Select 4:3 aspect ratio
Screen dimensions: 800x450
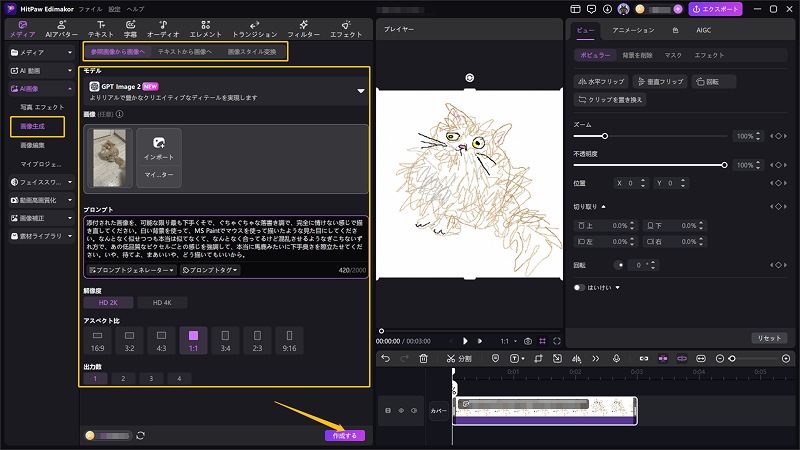[161, 341]
